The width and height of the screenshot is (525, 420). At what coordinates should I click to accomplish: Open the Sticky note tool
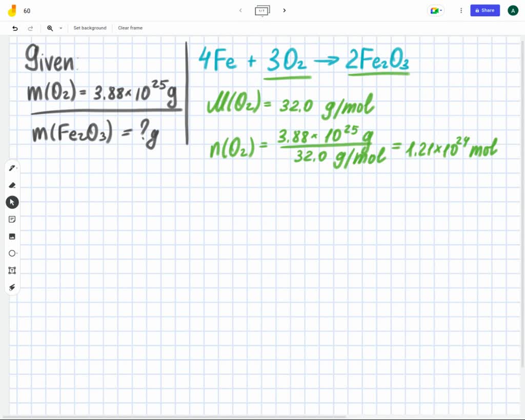click(12, 219)
